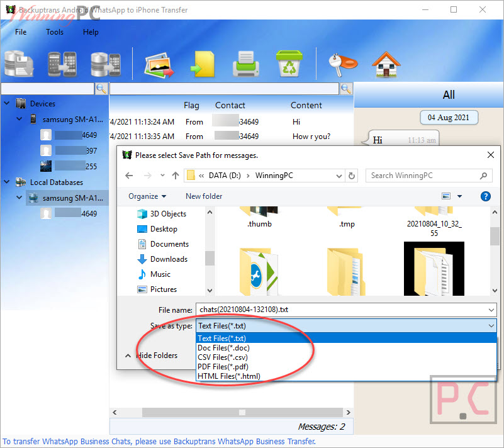
Task: Open the File name dropdown arrow
Action: [x=491, y=310]
